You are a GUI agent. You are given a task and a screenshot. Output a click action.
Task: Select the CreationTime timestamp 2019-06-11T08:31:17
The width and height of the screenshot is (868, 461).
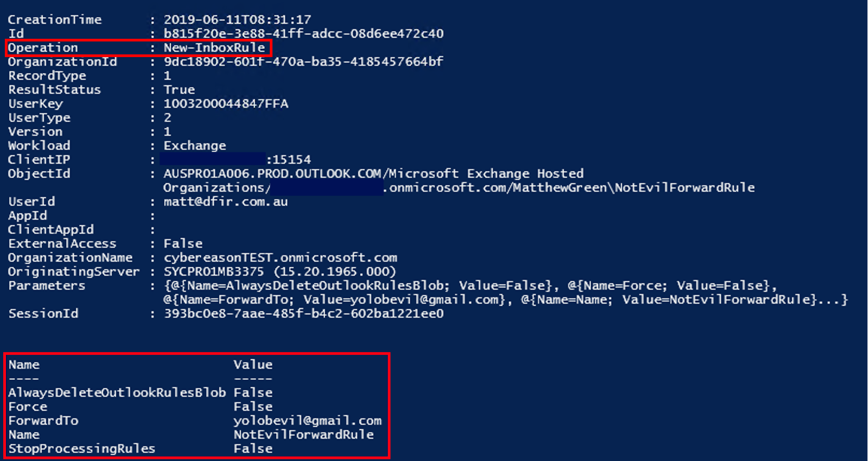237,19
